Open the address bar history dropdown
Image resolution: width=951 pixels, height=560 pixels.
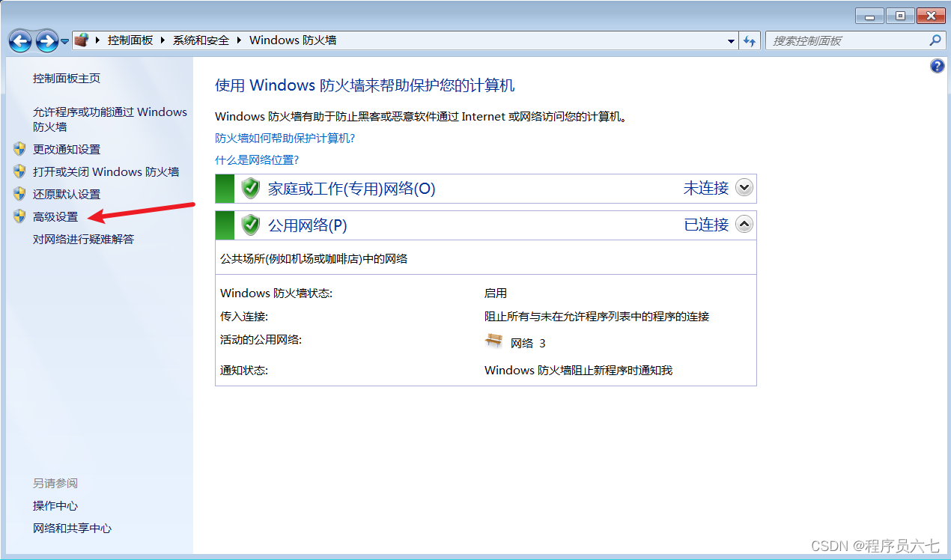732,41
